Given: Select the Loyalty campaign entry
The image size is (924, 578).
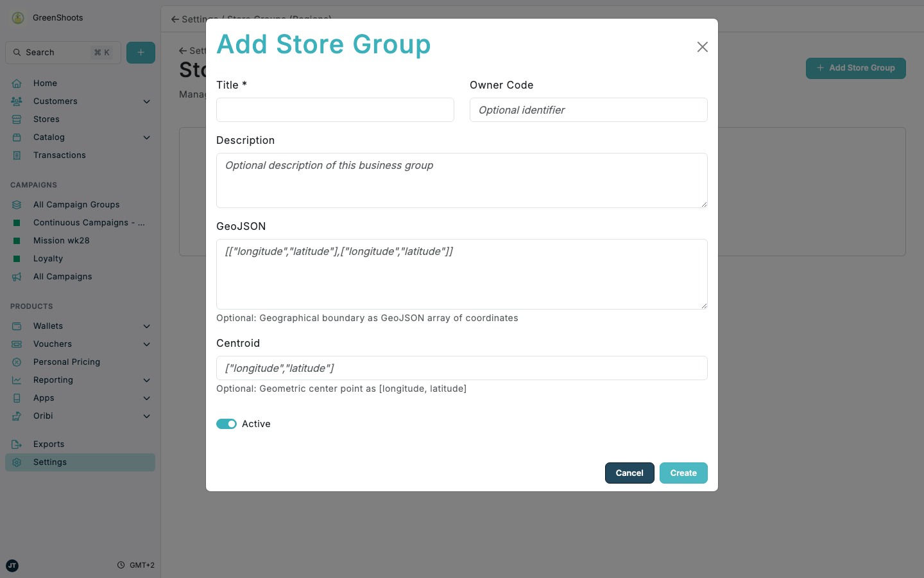Looking at the screenshot, I should [x=48, y=258].
